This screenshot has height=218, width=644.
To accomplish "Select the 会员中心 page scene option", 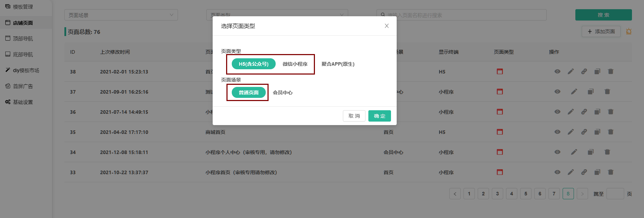I will (282, 93).
